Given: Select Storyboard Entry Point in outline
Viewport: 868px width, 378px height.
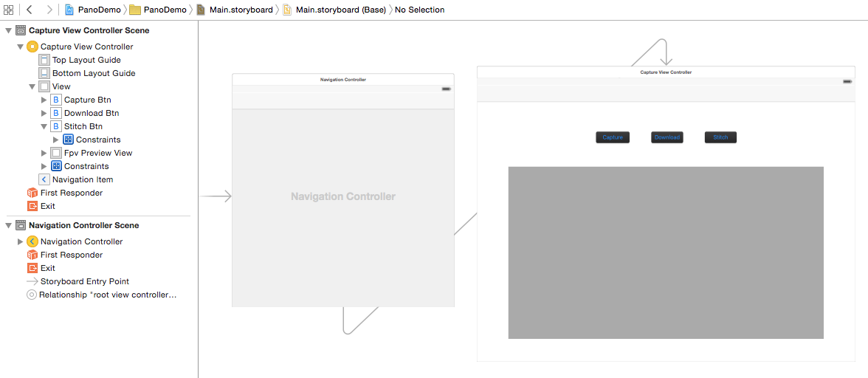Looking at the screenshot, I should 84,281.
